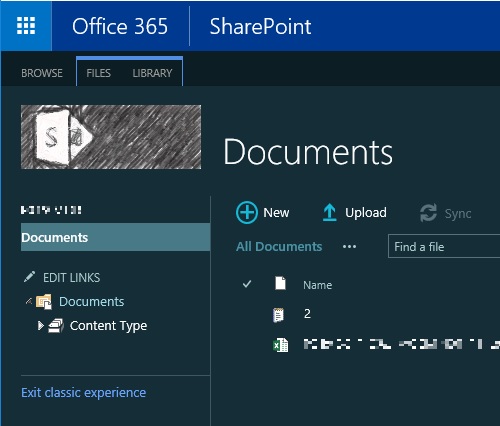Image resolution: width=500 pixels, height=426 pixels.
Task: Click the Sync label
Action: point(458,214)
